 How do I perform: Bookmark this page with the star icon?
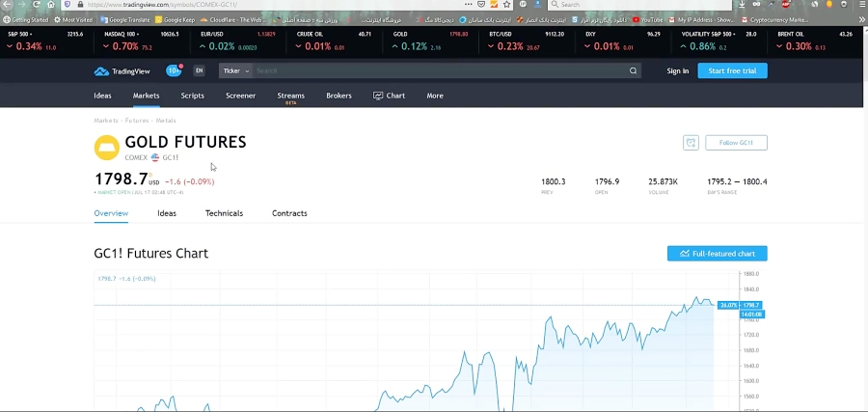pos(506,5)
